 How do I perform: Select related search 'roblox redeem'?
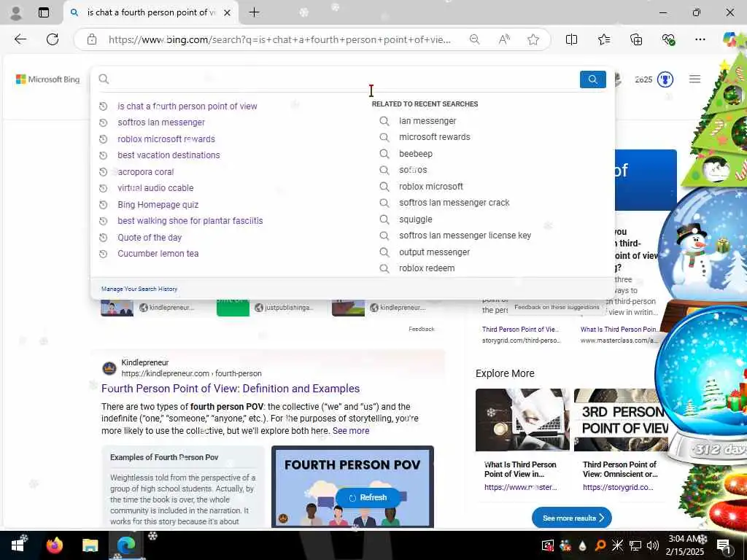coord(427,268)
